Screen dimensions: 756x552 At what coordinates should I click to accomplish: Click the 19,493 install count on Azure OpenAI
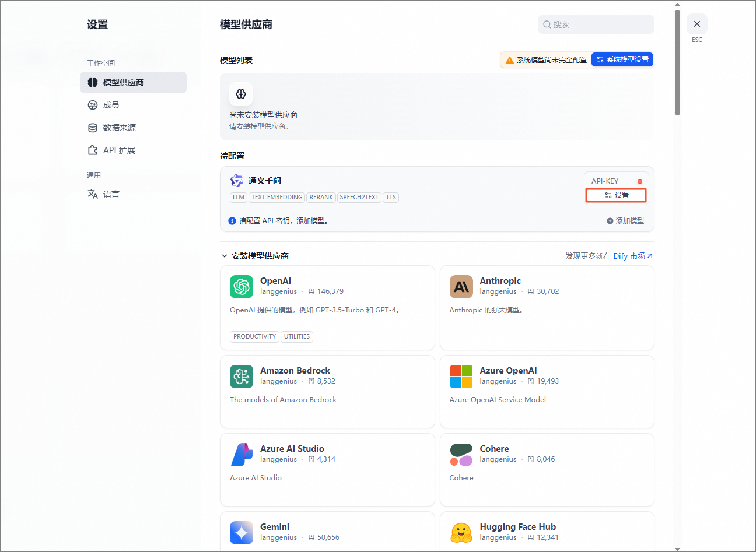548,381
